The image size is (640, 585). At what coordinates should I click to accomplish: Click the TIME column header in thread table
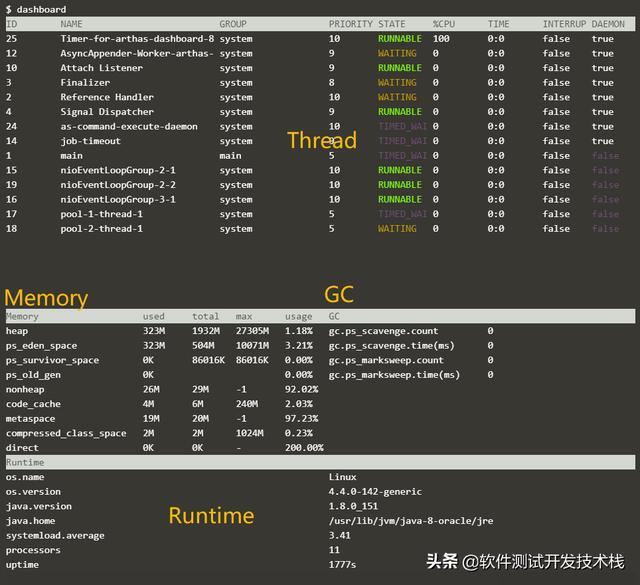[498, 24]
